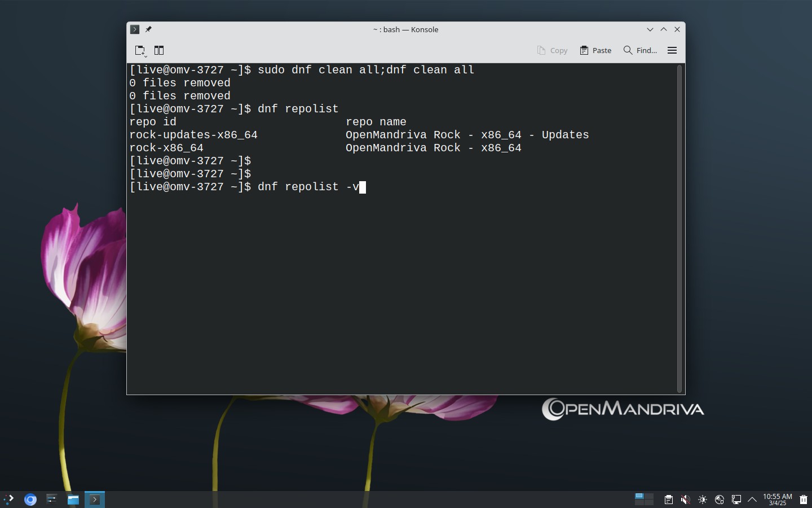812x508 pixels.
Task: Launch the Chromium browser from the taskbar
Action: (x=30, y=500)
